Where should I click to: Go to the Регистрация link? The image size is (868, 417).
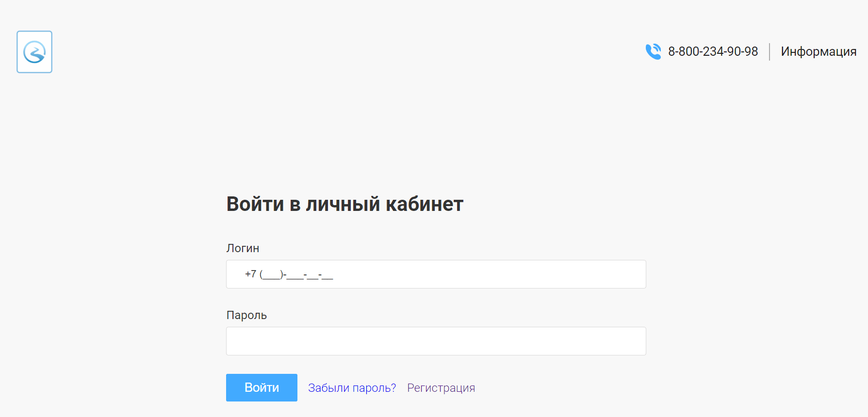(441, 388)
